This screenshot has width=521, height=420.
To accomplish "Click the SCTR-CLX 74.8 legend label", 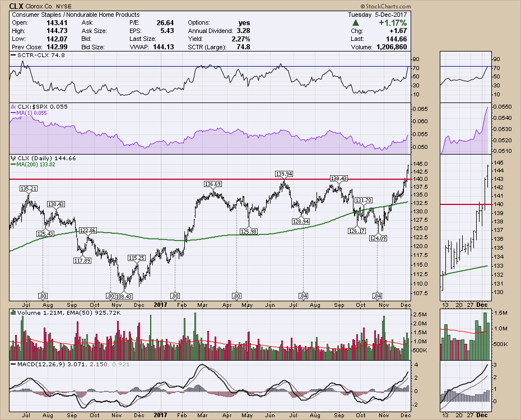I will (38, 55).
